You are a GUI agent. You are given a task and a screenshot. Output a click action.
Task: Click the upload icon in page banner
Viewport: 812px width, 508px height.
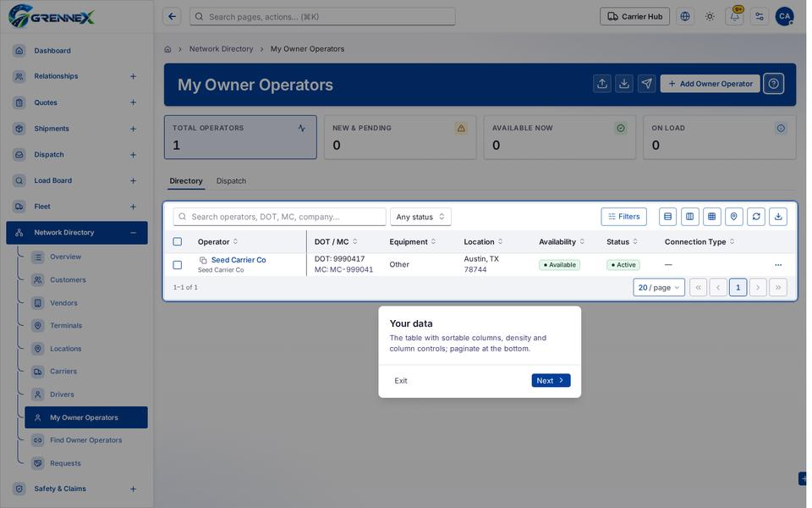[x=602, y=84]
